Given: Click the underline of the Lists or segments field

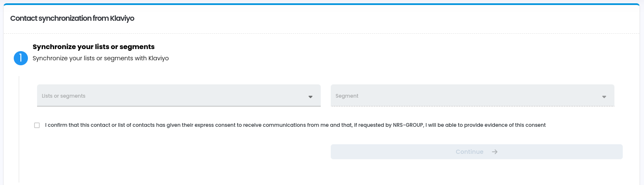Looking at the screenshot, I should click(179, 106).
